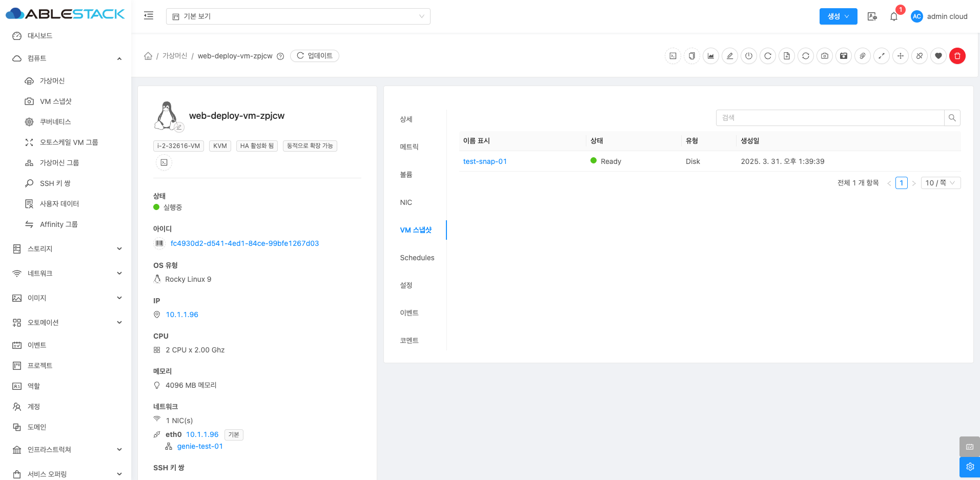The height and width of the screenshot is (480, 980).
Task: Click the paperclip attach ISO icon
Action: pyautogui.click(x=863, y=56)
